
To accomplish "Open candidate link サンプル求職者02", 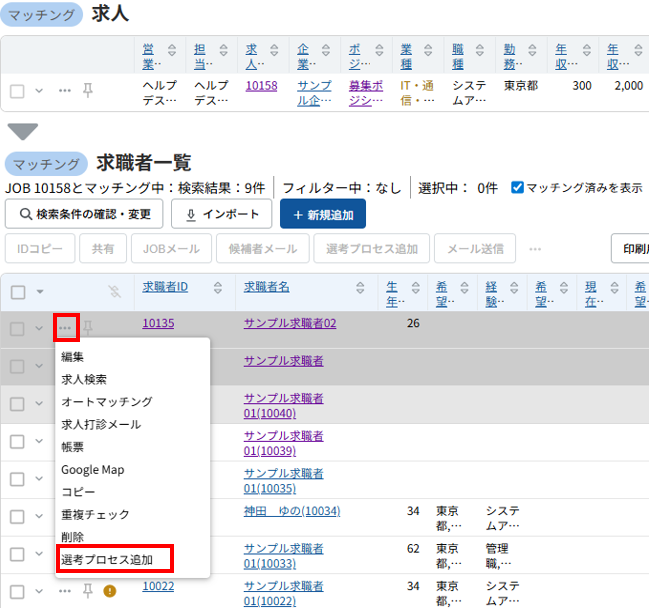I will 290,323.
